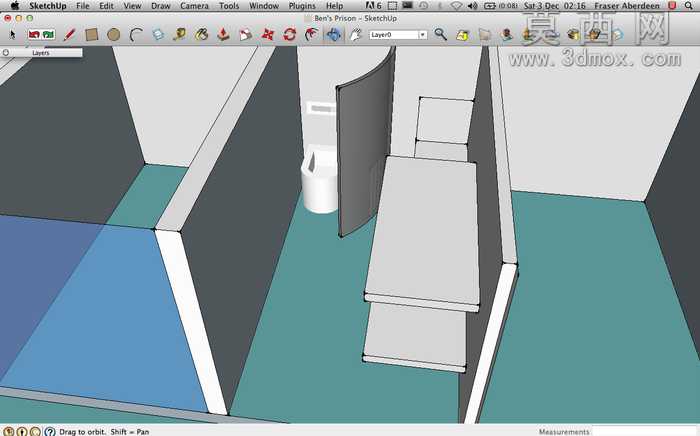Click the Zoom Extents icon
Image resolution: width=700 pixels, height=436 pixels.
pyautogui.click(x=462, y=34)
